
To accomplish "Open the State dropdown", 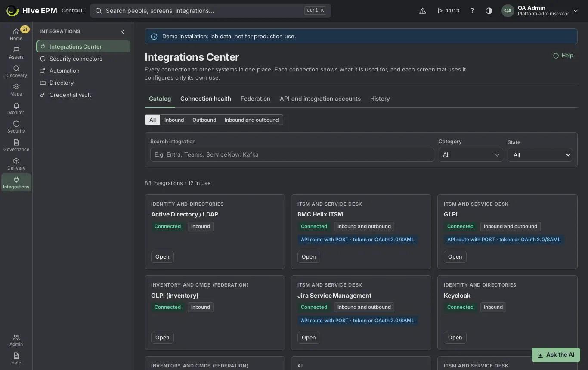I will (539, 155).
